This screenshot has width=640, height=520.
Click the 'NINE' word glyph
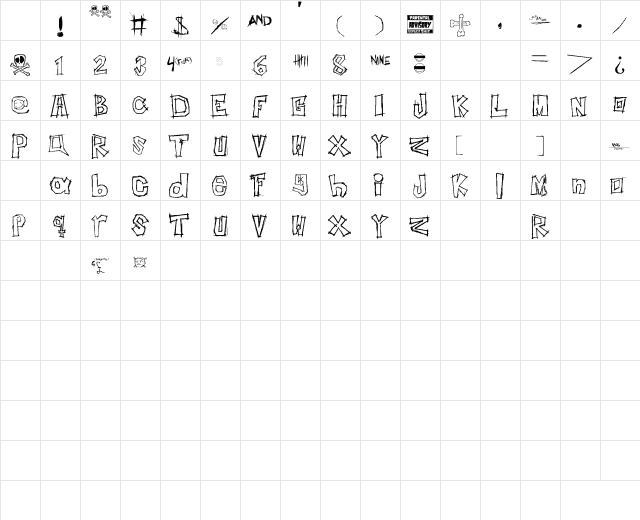[x=380, y=60]
